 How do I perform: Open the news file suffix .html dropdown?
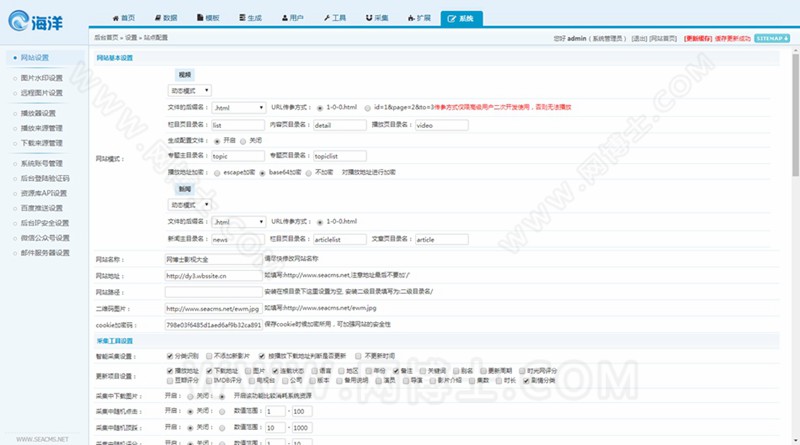pos(238,222)
